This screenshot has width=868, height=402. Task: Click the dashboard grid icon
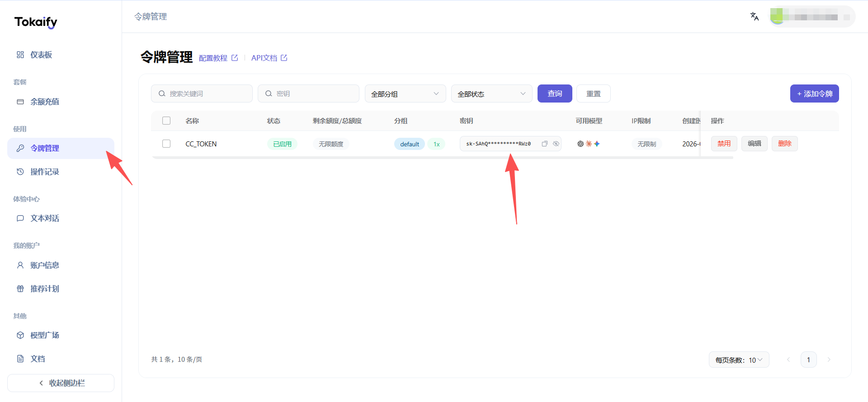pyautogui.click(x=20, y=55)
